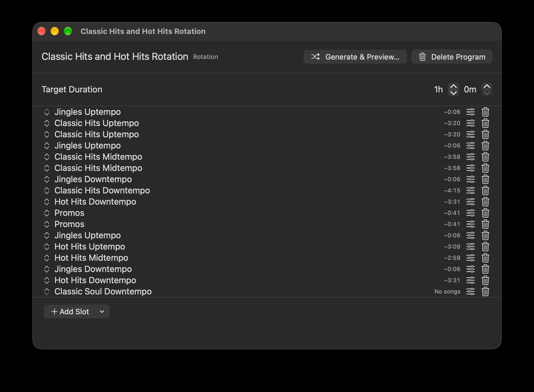Click reorder handle beside Hot Hits Uptempo
This screenshot has width=534, height=392.
[x=47, y=247]
